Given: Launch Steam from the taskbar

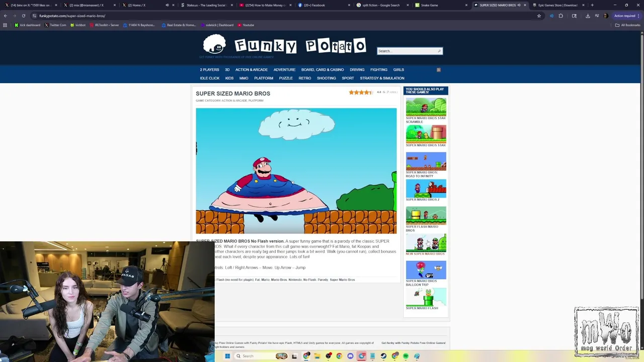Looking at the screenshot, I should (383, 356).
